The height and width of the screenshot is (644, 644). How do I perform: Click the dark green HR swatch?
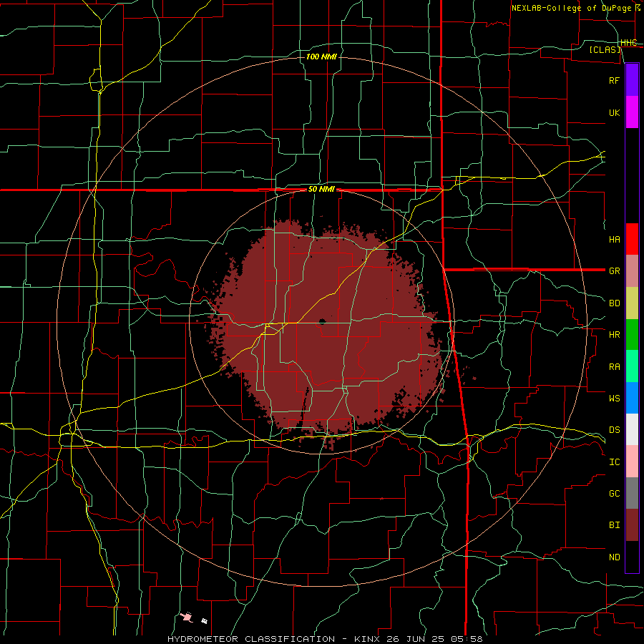(632, 334)
